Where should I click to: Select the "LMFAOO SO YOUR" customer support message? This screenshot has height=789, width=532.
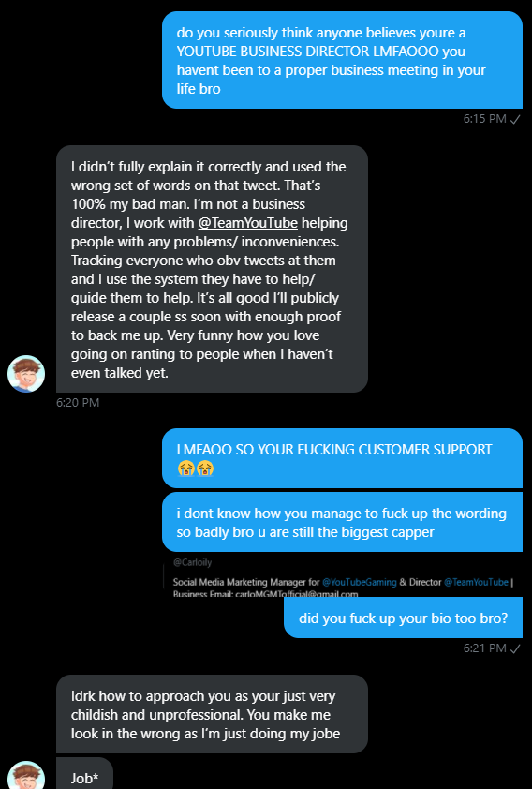[343, 458]
